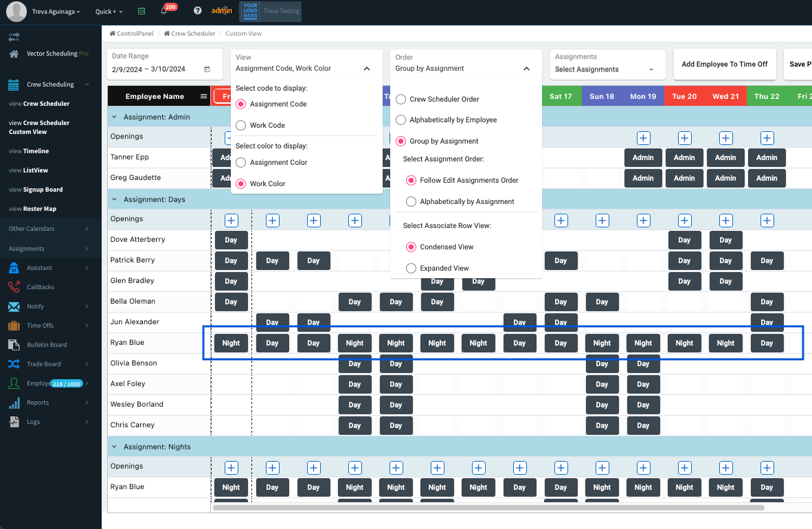Image resolution: width=812 pixels, height=529 pixels.
Task: Collapse the View dropdown chevron
Action: [367, 69]
